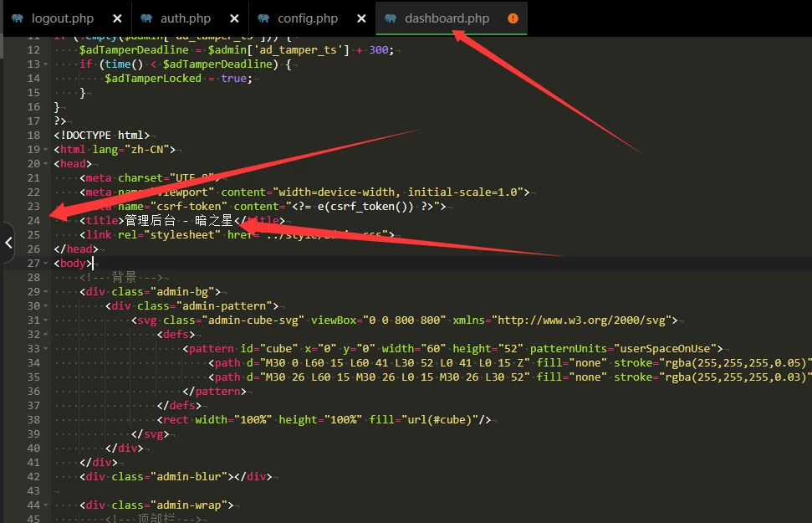The image size is (812, 523).
Task: Close the config.php tab
Action: point(361,18)
